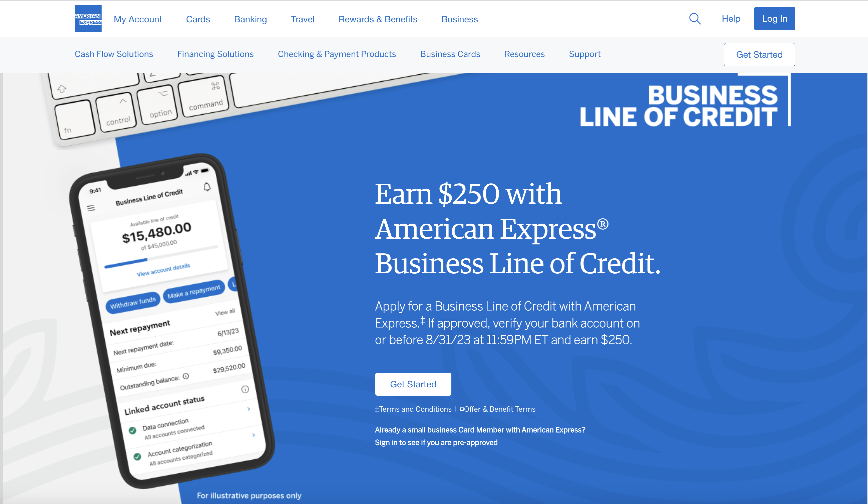
Task: Select the Rewards & Benefits menu item
Action: click(x=378, y=19)
